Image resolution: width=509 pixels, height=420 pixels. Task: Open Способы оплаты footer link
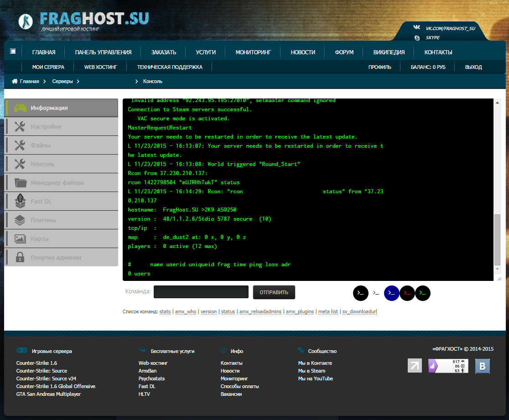[x=239, y=386]
